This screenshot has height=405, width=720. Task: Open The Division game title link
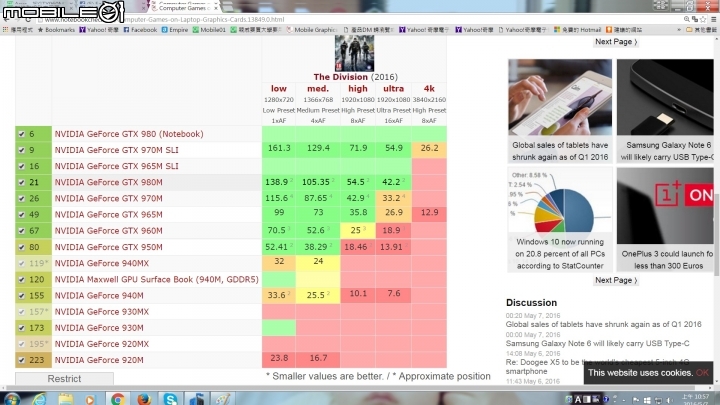point(340,77)
